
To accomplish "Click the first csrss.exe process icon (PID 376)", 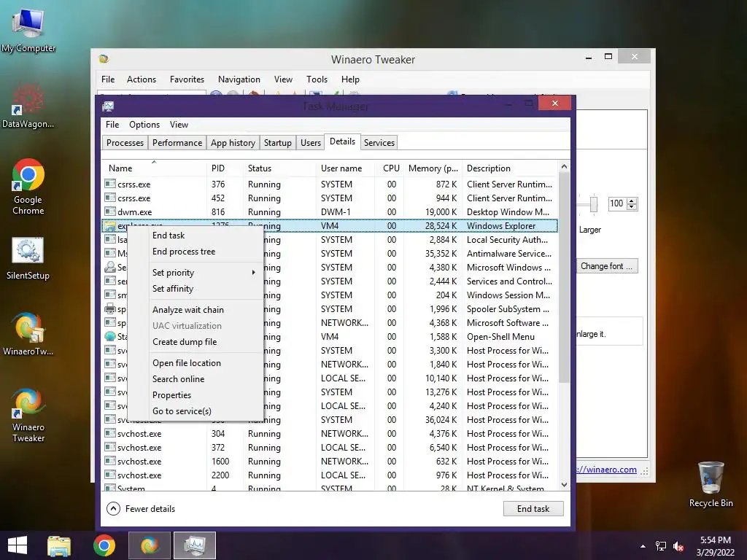I will click(110, 184).
